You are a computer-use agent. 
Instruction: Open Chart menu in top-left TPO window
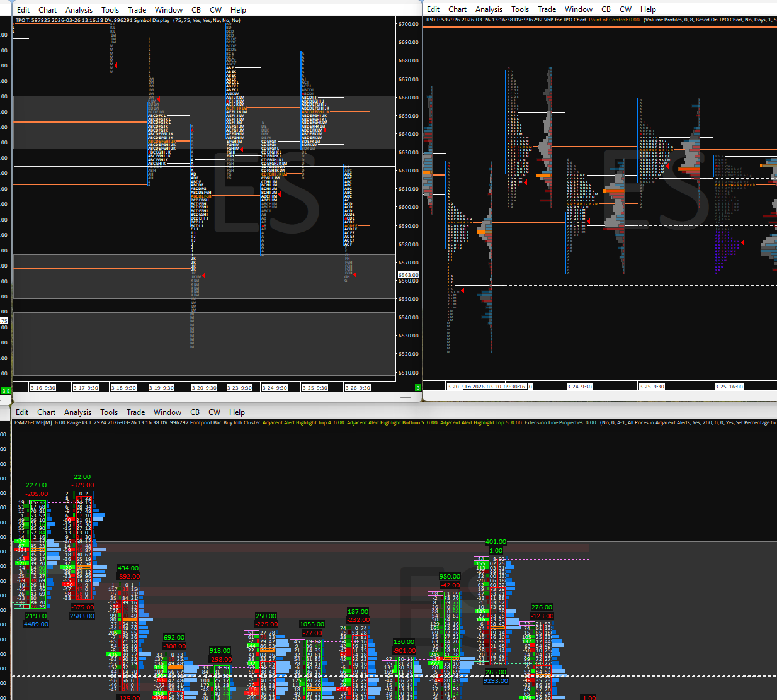pyautogui.click(x=47, y=9)
